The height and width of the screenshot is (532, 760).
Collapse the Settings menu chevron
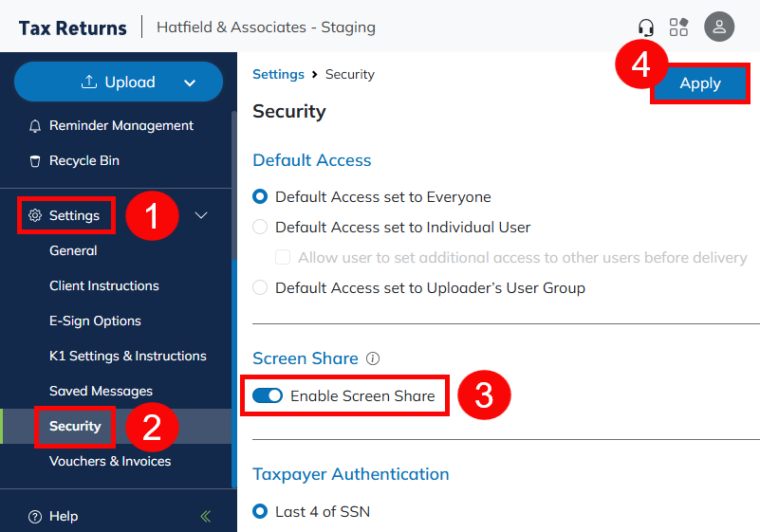201,215
